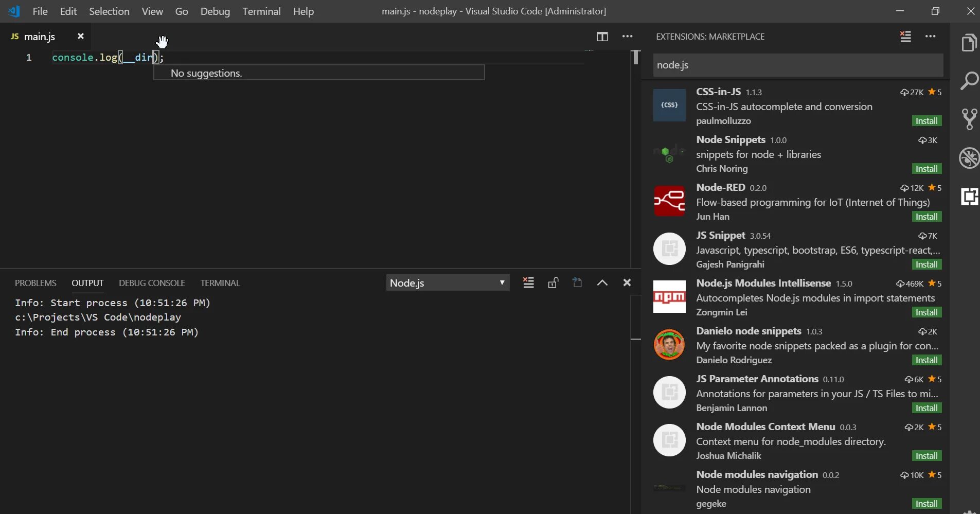This screenshot has height=514, width=980.
Task: Click the 'No suggestions.' popup
Action: pos(319,73)
